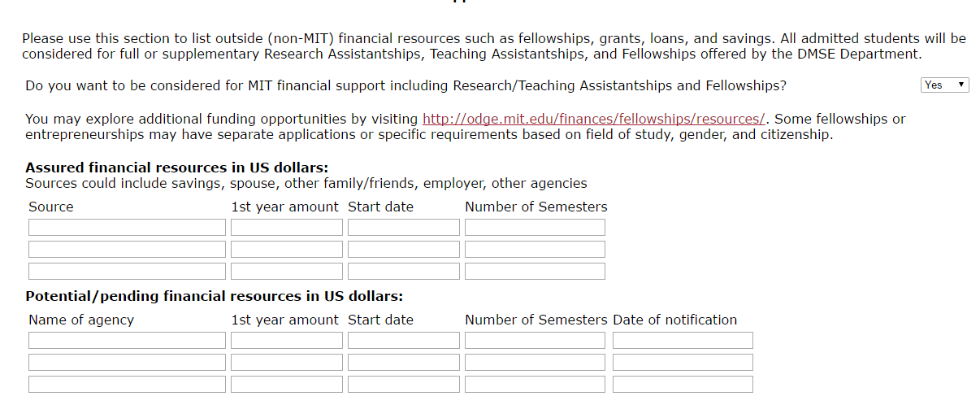
Task: Open the MIT financial support Yes dropdown
Action: point(945,85)
